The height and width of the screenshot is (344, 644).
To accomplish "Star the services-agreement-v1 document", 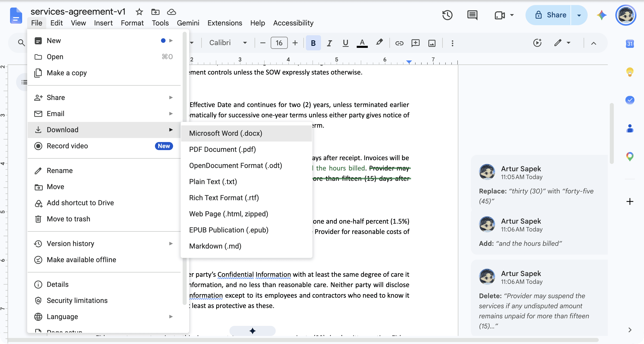I will [x=139, y=12].
